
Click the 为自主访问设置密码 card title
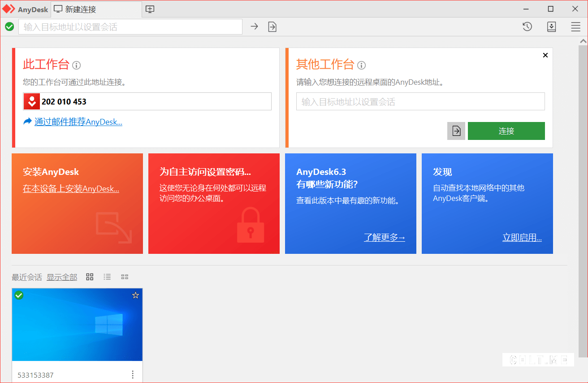tap(205, 172)
